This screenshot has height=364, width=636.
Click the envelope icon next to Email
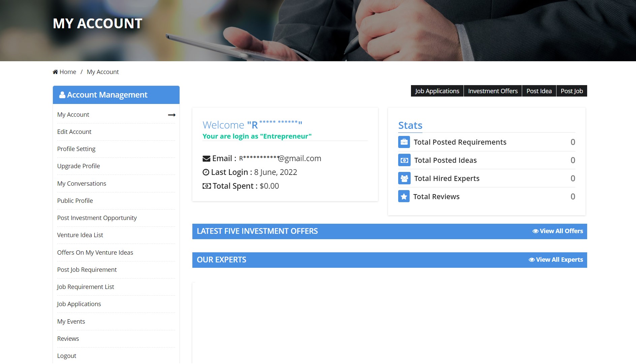click(206, 158)
